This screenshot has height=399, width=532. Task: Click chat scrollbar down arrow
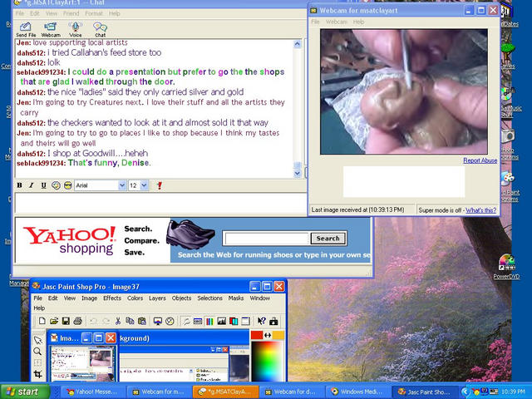(298, 174)
